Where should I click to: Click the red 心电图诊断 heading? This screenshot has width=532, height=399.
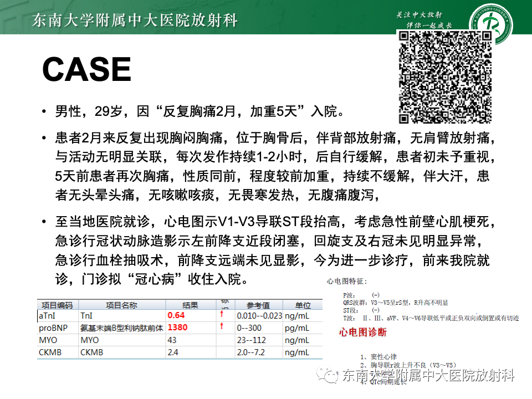pyautogui.click(x=362, y=332)
